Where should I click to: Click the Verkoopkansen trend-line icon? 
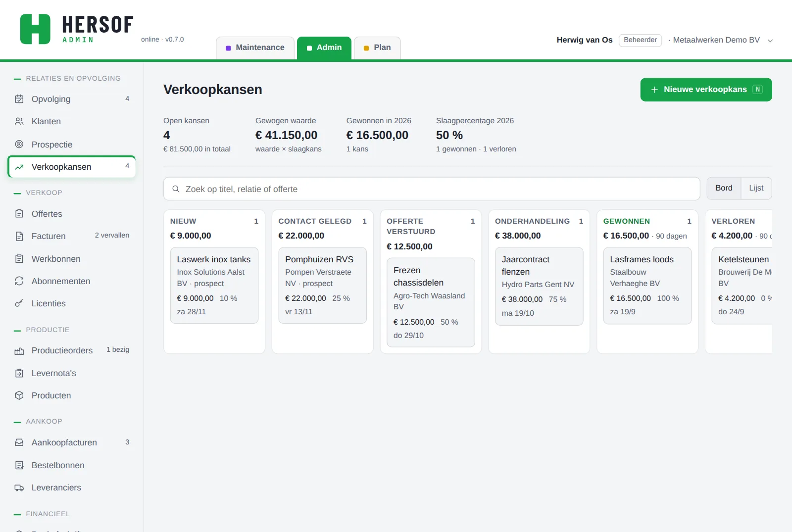click(x=19, y=167)
